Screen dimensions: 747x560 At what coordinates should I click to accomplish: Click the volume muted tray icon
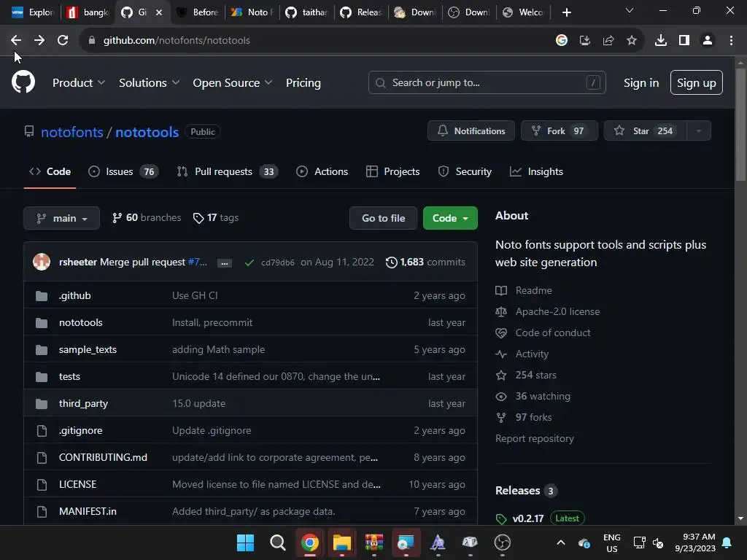point(658,542)
